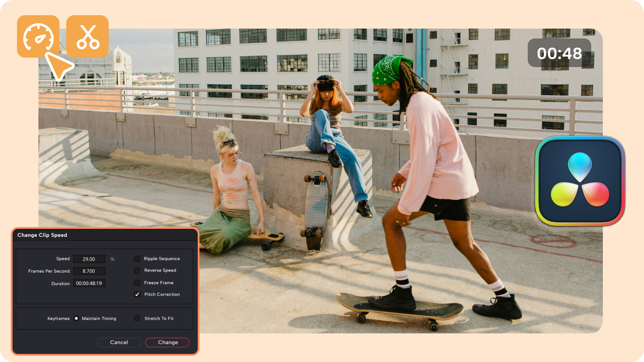
Task: Click the Duration timecode field
Action: pos(89,283)
